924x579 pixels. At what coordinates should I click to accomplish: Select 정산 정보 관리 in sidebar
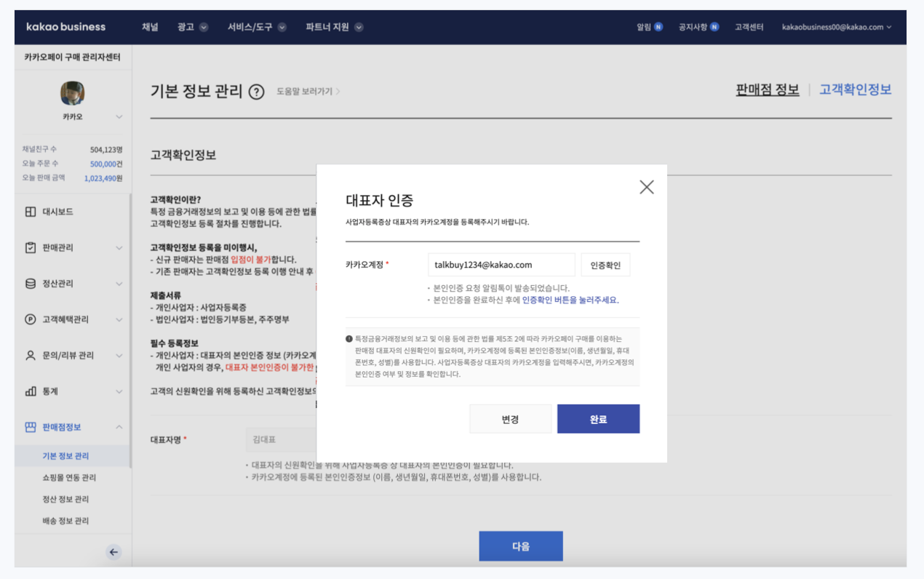(x=65, y=499)
